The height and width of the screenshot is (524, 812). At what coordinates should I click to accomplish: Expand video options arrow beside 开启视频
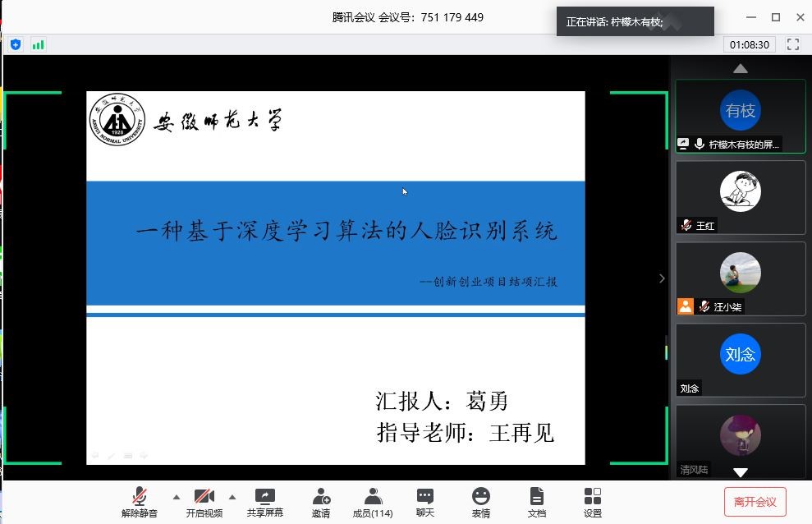(x=232, y=497)
